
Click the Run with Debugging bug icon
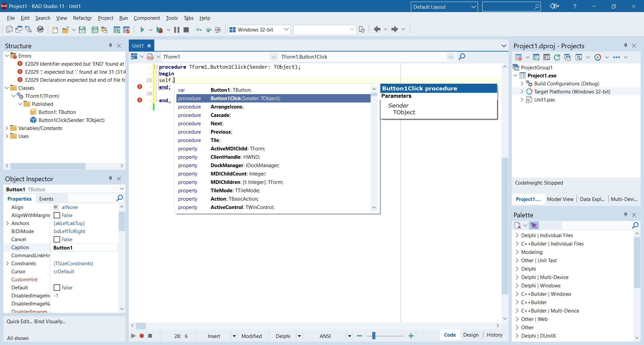(160, 30)
